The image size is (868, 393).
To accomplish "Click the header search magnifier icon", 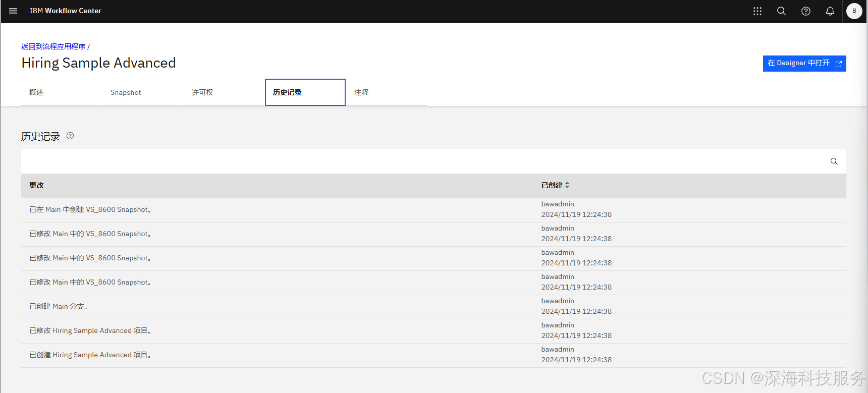I will [781, 11].
